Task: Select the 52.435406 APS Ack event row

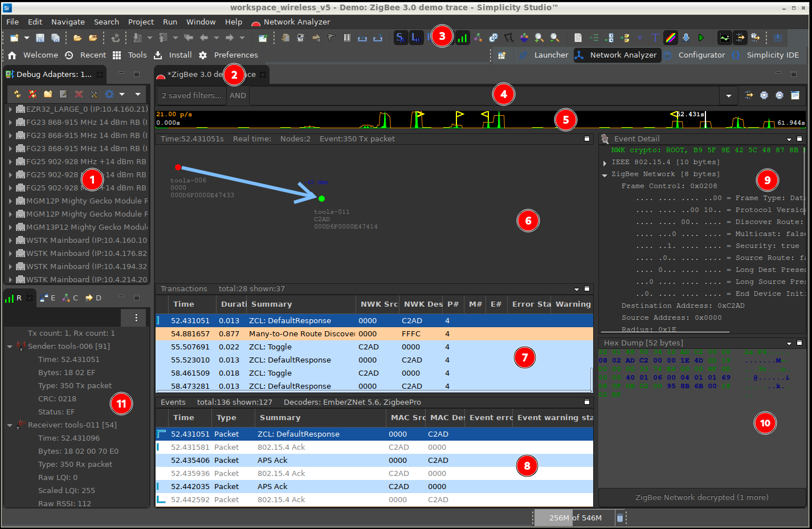Action: [x=374, y=460]
